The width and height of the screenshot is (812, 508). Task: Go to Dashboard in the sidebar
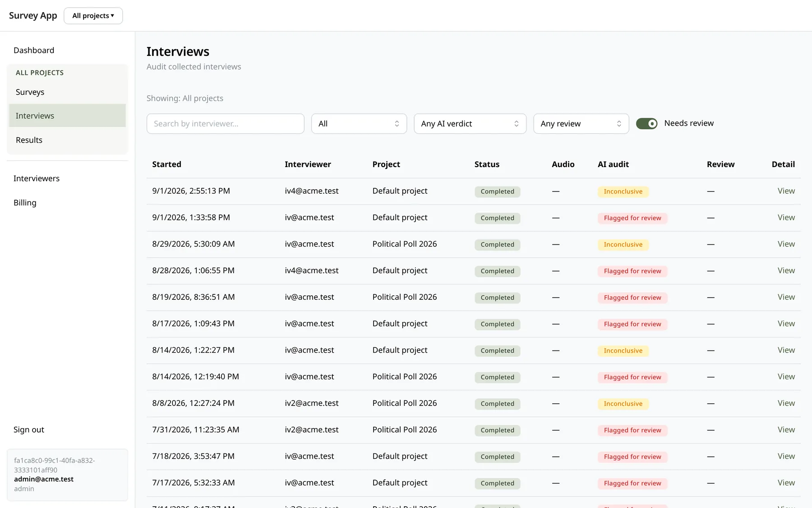pyautogui.click(x=34, y=50)
